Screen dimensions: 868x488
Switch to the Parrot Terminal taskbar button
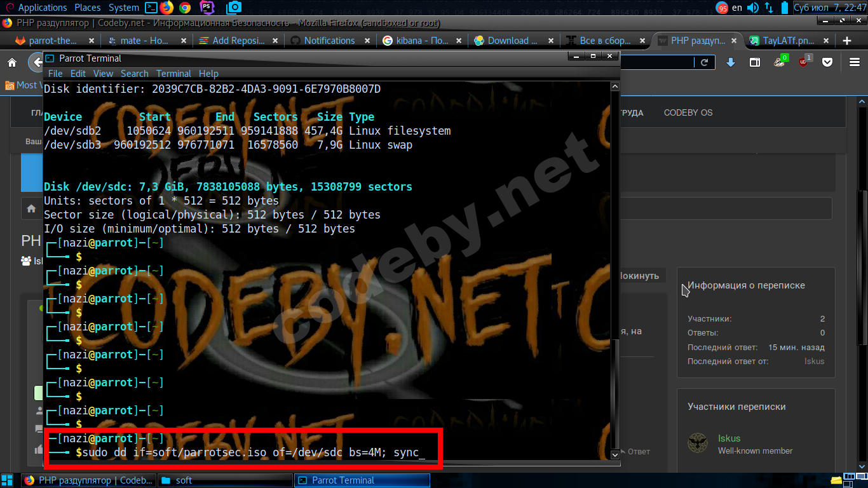[x=362, y=480]
